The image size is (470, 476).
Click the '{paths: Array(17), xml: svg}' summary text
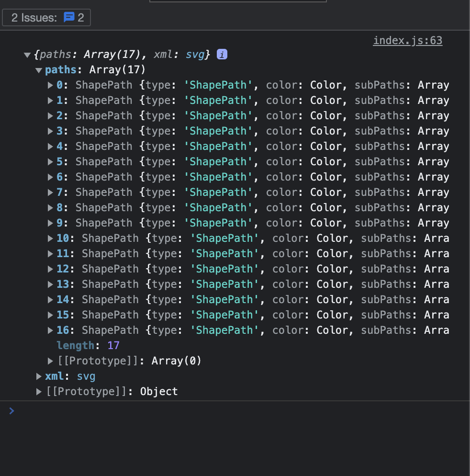[x=122, y=55]
